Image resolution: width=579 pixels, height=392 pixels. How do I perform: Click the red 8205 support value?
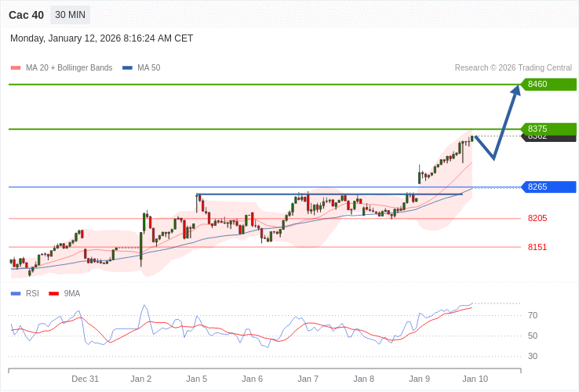537,218
